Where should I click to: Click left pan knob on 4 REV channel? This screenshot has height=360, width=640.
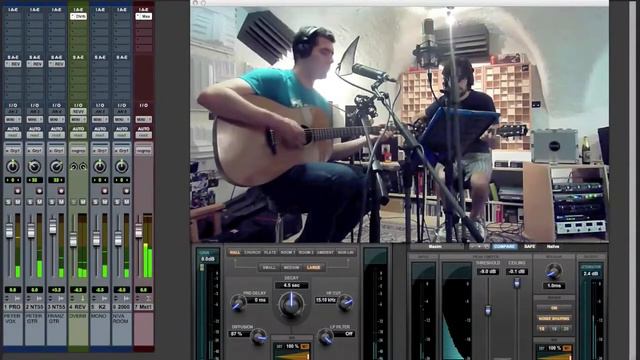(73, 166)
